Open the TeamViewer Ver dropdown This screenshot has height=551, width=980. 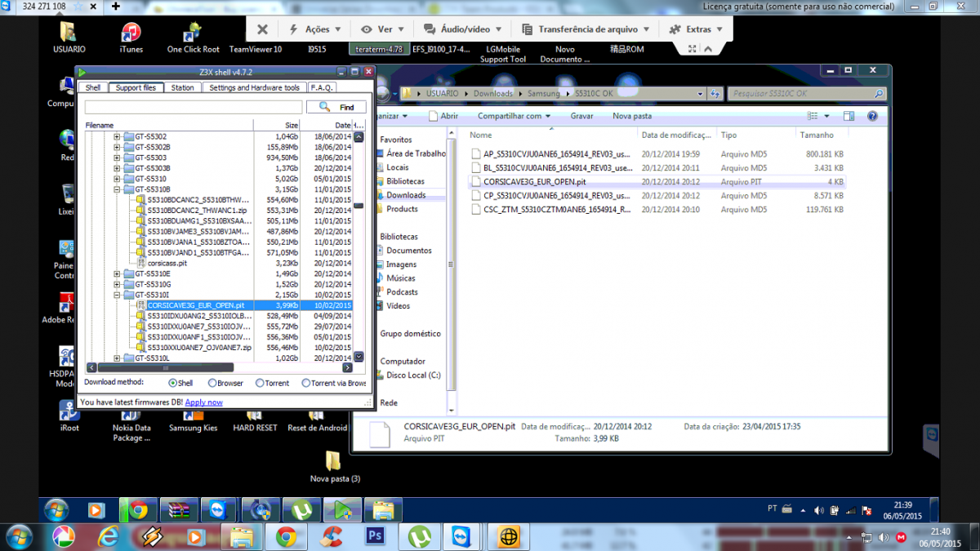pos(383,29)
